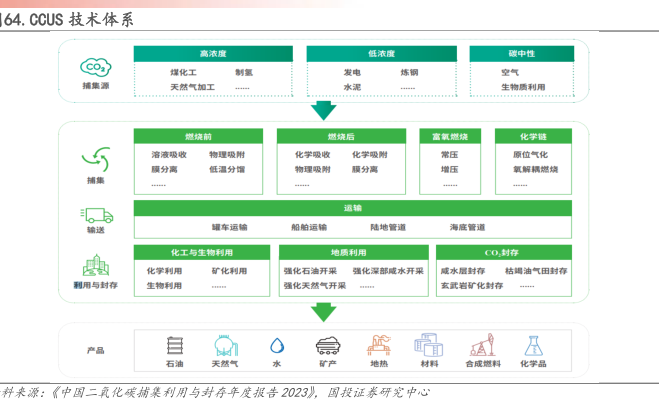The height and width of the screenshot is (408, 659).
Task: Select the water (水) droplet icon
Action: 275,347
